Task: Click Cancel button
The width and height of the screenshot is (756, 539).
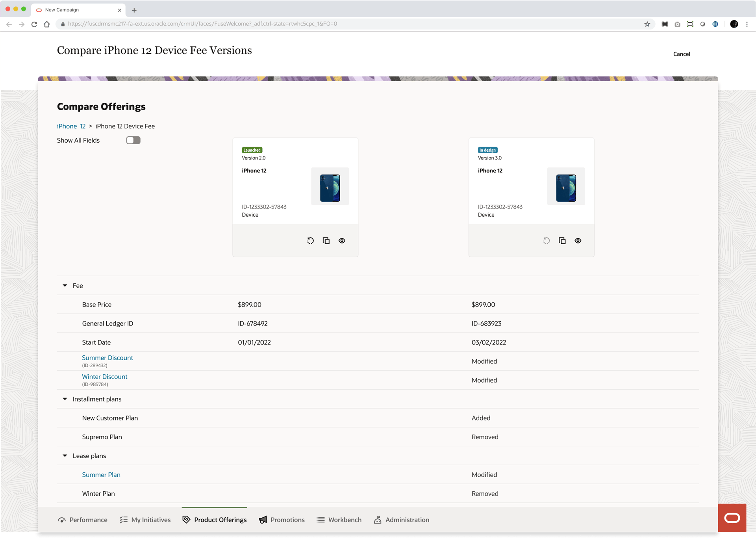Action: (x=681, y=54)
